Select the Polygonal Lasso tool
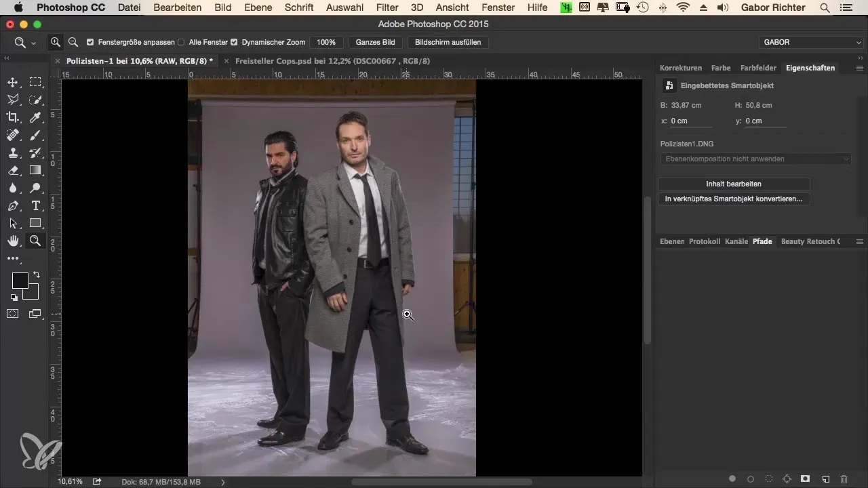868x488 pixels. point(12,100)
